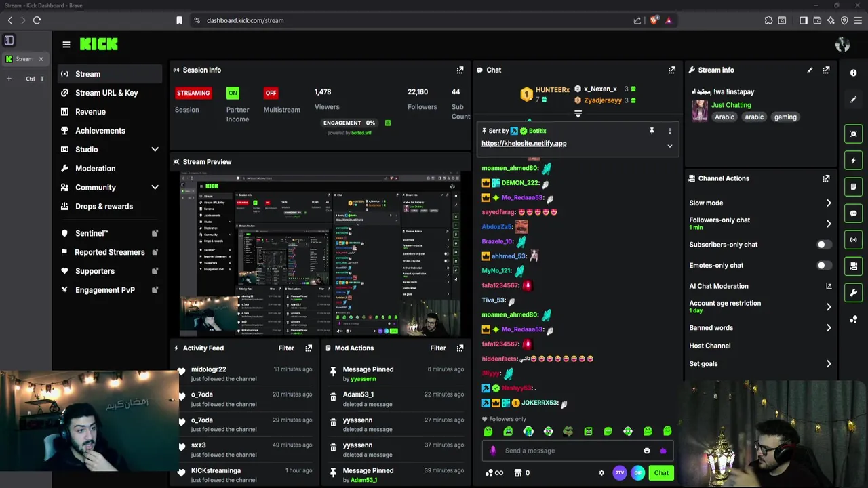Toggle Emotes-only chat switch

823,266
